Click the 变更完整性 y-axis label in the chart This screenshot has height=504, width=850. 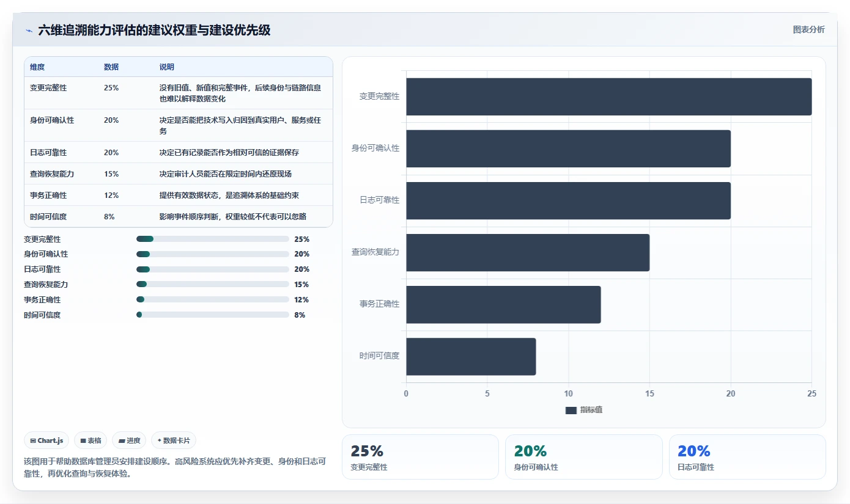[379, 97]
